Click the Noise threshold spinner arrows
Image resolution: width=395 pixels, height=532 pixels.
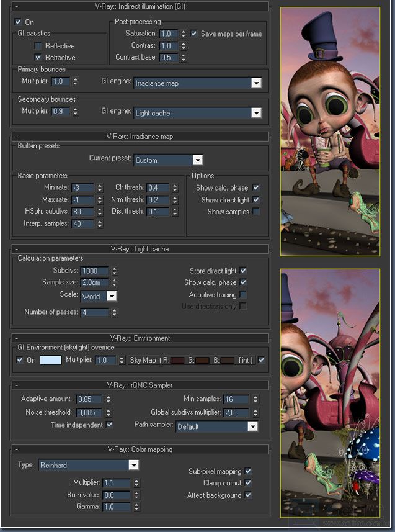point(108,413)
